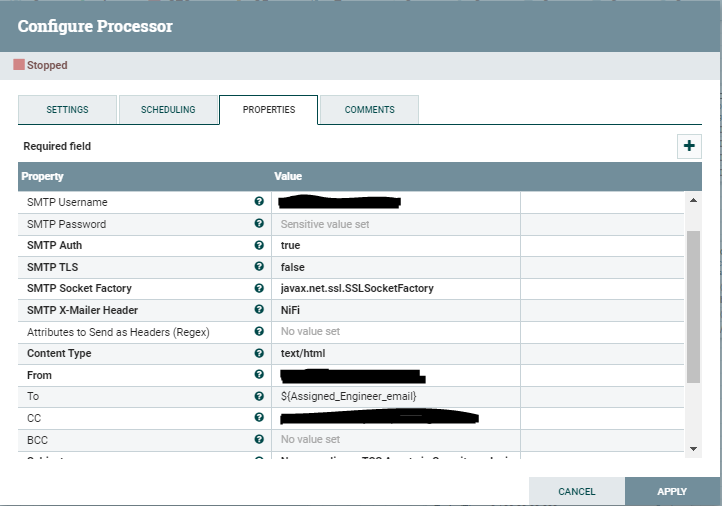
Task: Edit To value '${Assigned_Engineer_email}'
Action: pos(396,396)
